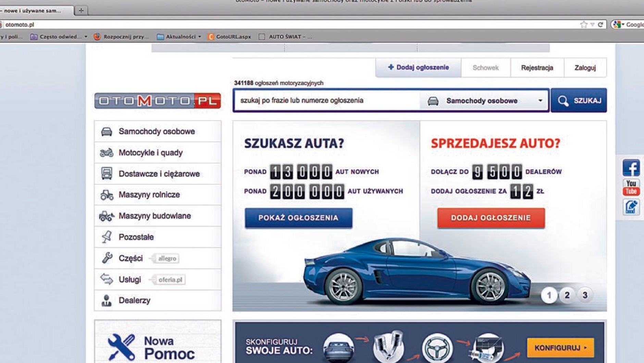Click the reload icon in the address bar
The image size is (644, 363).
coord(600,24)
